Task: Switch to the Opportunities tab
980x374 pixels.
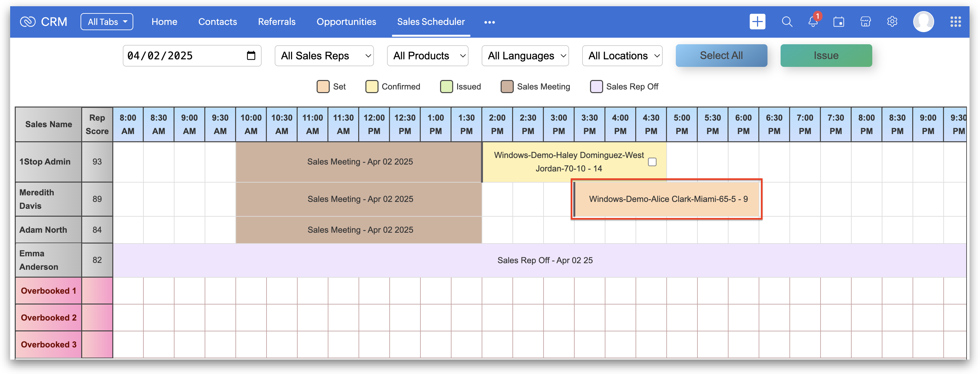Action: [346, 22]
